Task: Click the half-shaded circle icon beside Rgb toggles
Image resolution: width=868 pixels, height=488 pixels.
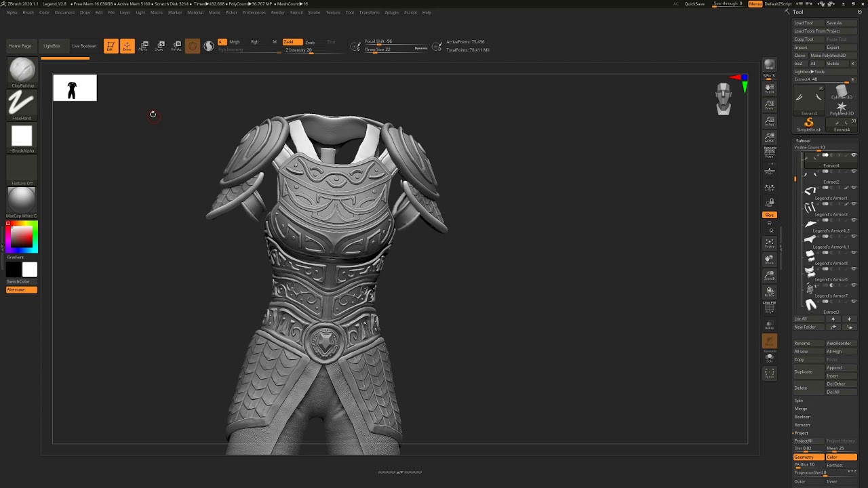Action: 209,46
